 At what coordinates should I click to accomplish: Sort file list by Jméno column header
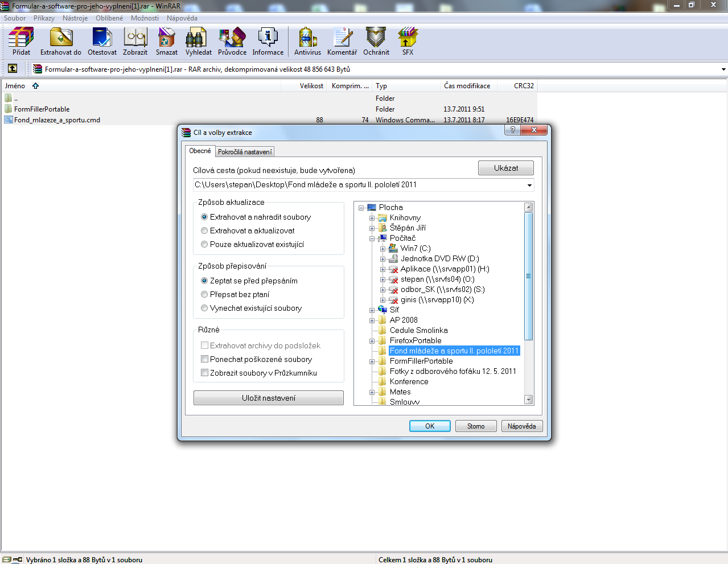point(141,86)
